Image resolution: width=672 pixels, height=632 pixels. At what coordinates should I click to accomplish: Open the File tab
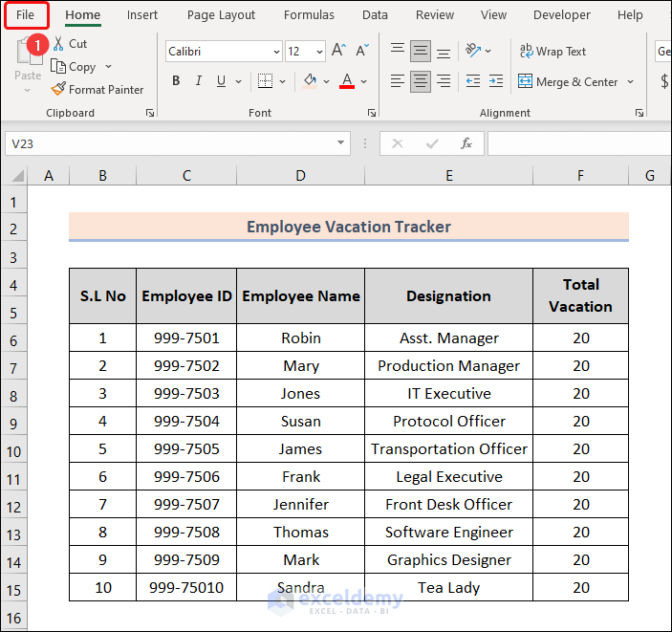(x=25, y=14)
